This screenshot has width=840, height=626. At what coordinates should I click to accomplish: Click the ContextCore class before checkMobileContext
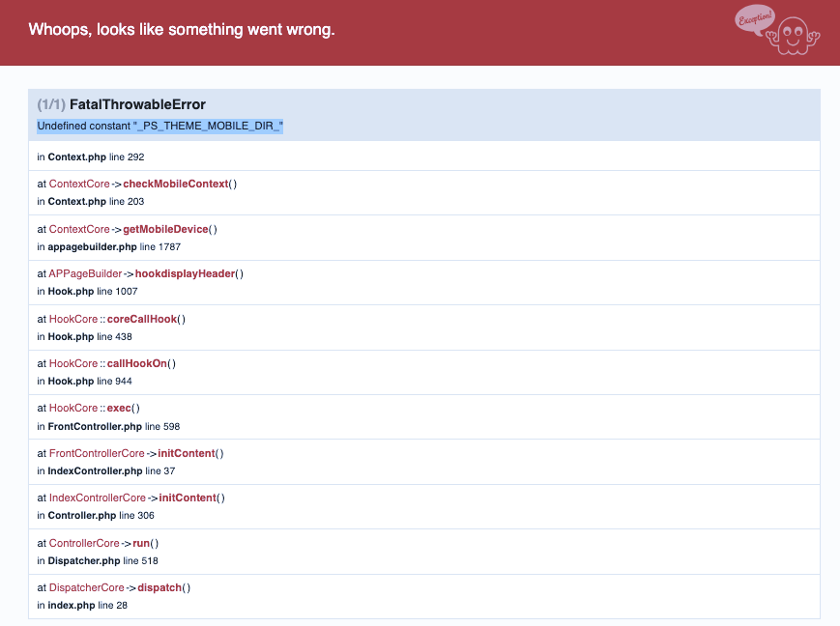click(x=79, y=184)
